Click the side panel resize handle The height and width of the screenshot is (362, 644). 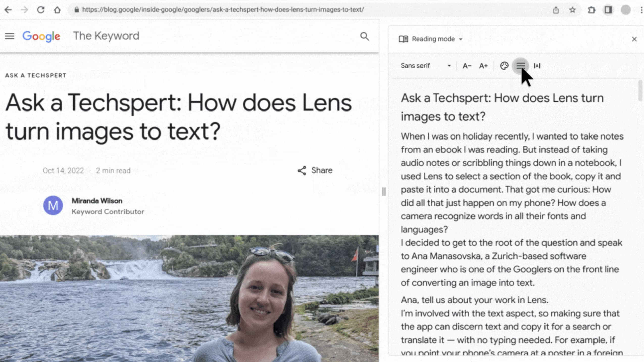coord(384,191)
